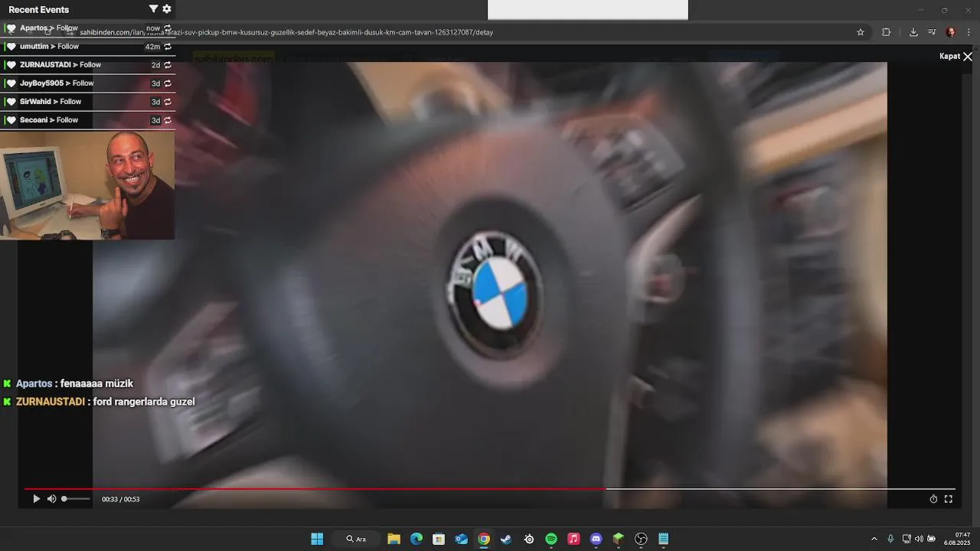The height and width of the screenshot is (551, 980).
Task: Open Chrome downloads icon
Action: coord(913,32)
